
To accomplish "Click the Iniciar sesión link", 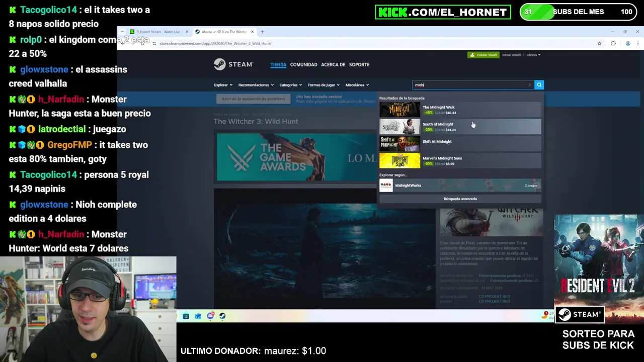I will coord(511,55).
